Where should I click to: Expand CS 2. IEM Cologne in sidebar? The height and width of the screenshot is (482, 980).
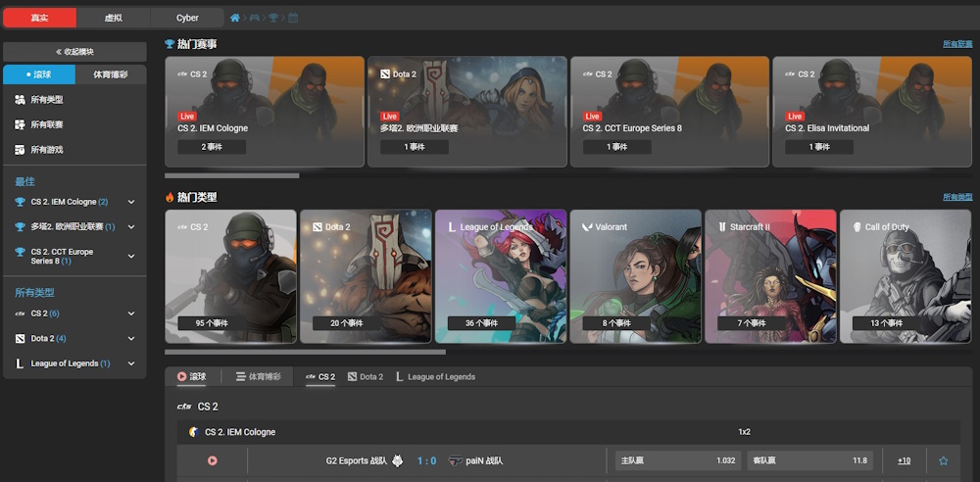point(131,202)
